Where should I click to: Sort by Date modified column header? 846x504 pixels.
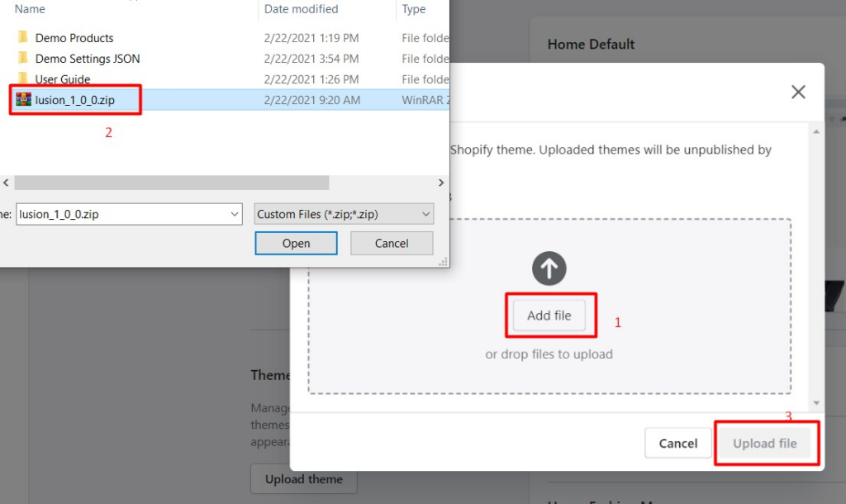pyautogui.click(x=301, y=9)
